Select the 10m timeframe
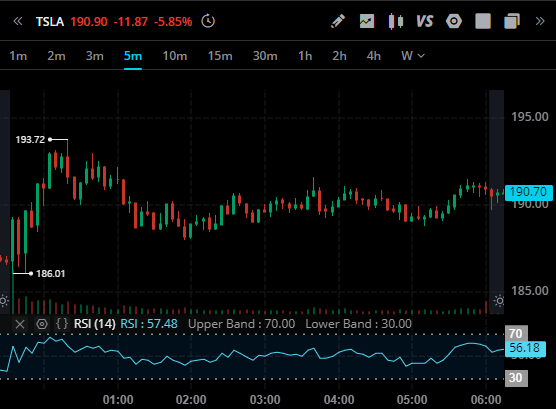 click(174, 56)
